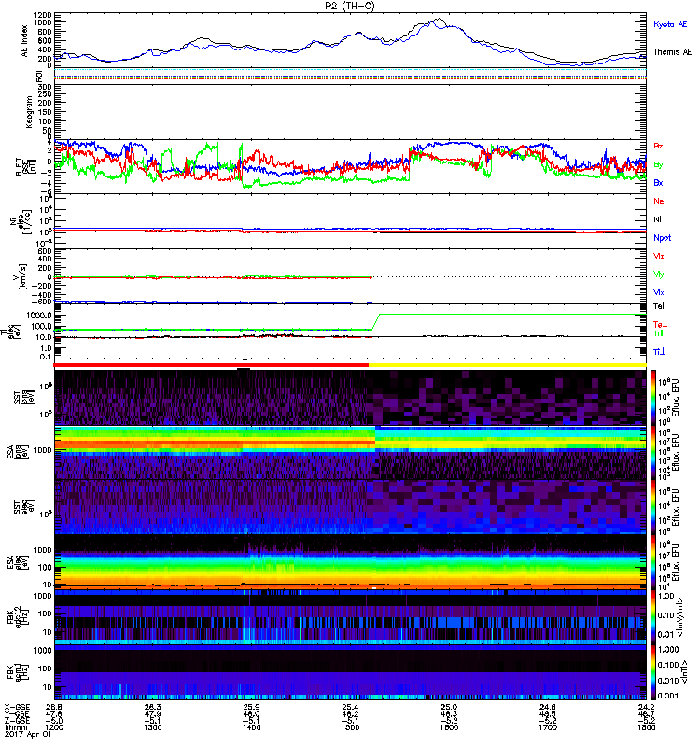Viewport: 700px width, 747px height.
Task: Select the black Te parallel legend label
Action: 660,306
